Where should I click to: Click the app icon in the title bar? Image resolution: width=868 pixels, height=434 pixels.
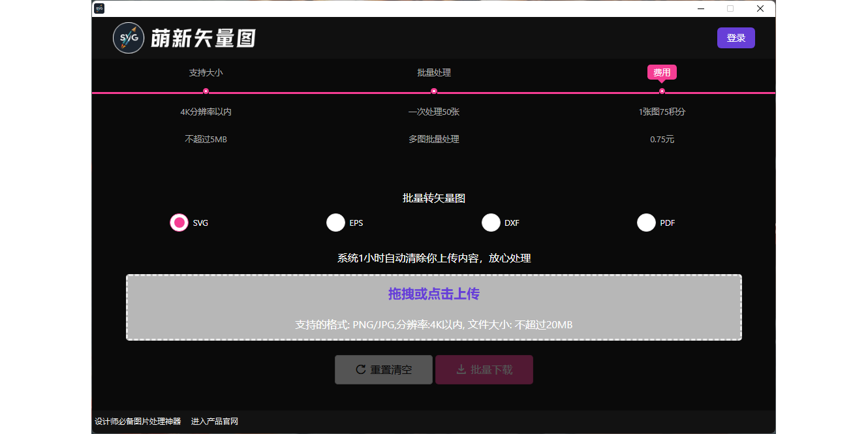tap(99, 8)
